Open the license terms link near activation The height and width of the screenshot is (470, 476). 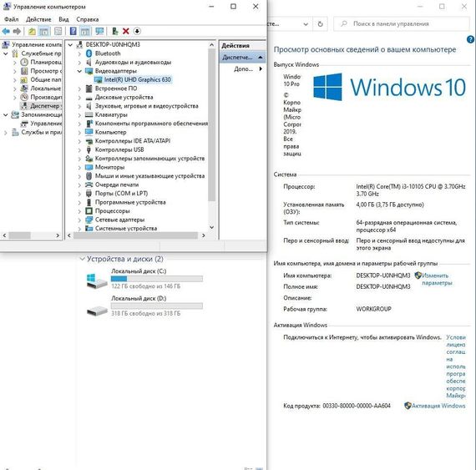[456, 366]
